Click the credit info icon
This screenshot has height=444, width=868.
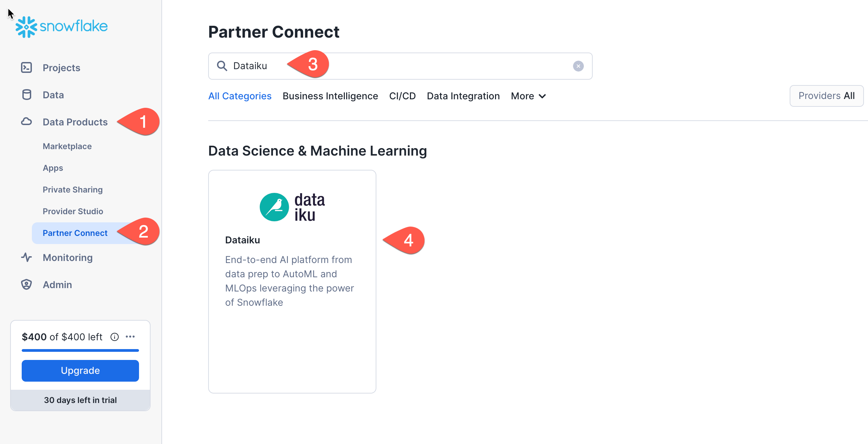click(115, 337)
